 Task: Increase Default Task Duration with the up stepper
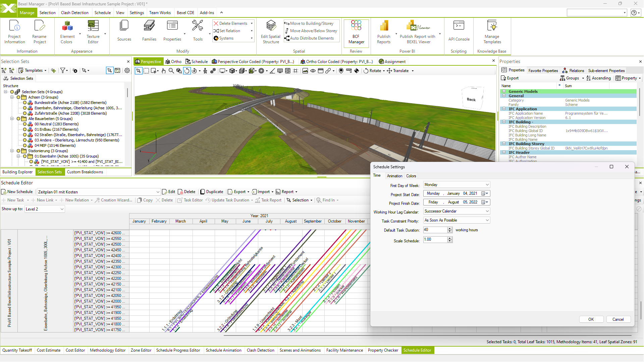(x=450, y=228)
